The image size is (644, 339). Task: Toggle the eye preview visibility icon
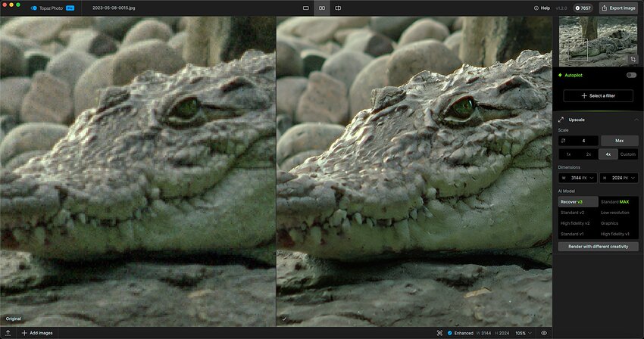tap(544, 333)
